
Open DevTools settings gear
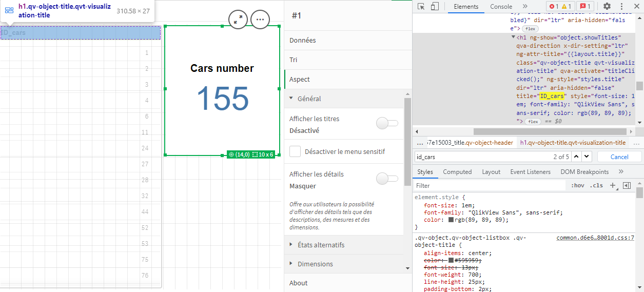click(x=607, y=7)
